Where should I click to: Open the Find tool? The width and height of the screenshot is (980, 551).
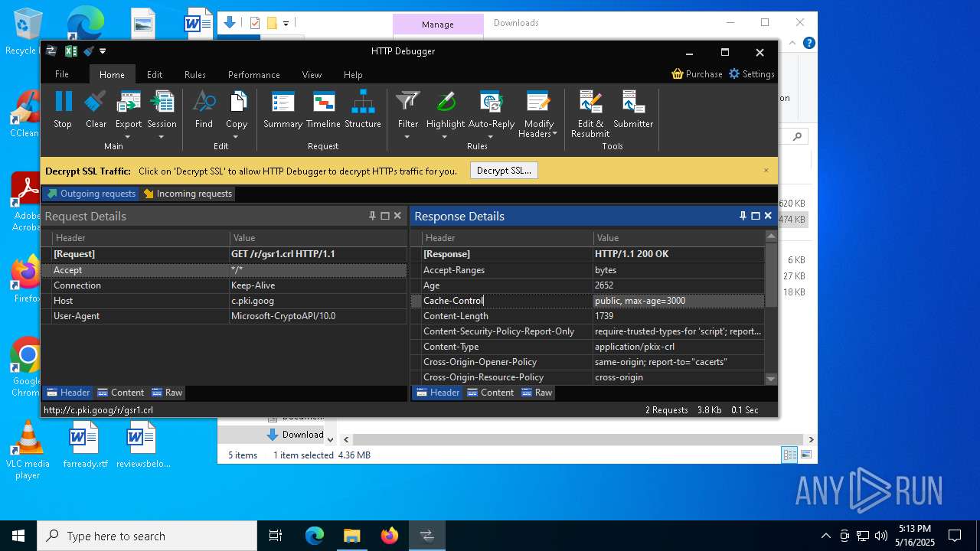204,109
